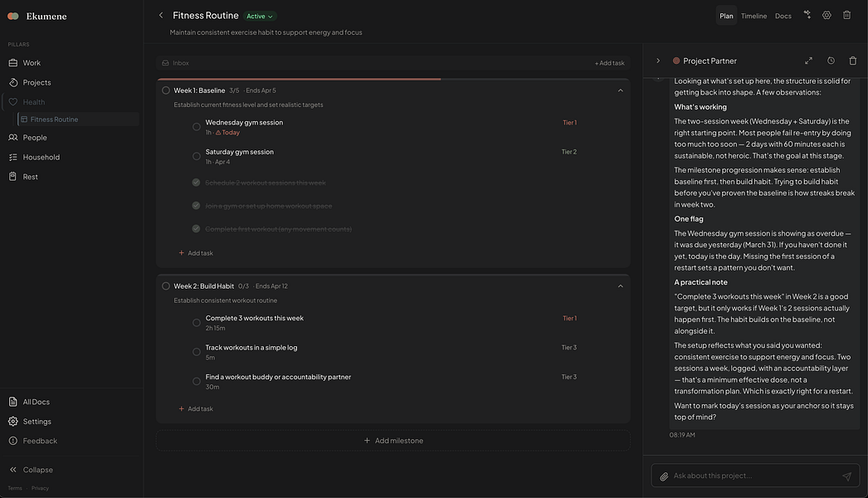Click the Fitness Routine project title

pyautogui.click(x=205, y=16)
